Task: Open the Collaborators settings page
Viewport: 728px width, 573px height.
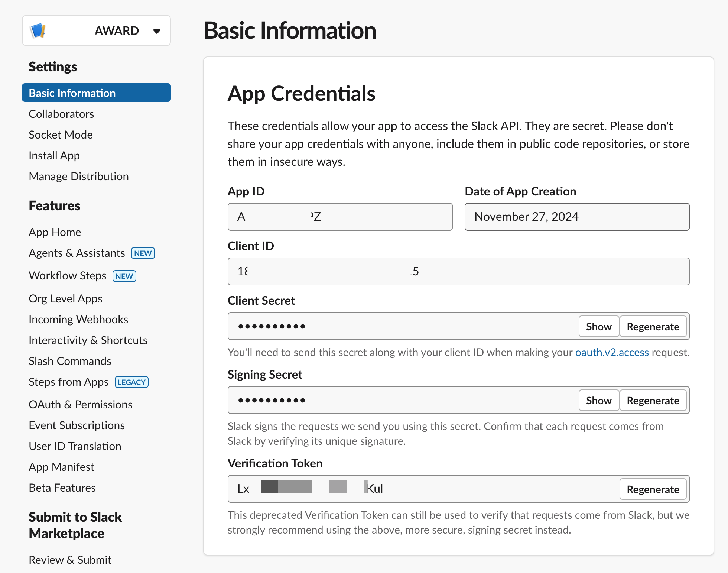Action: (61, 114)
